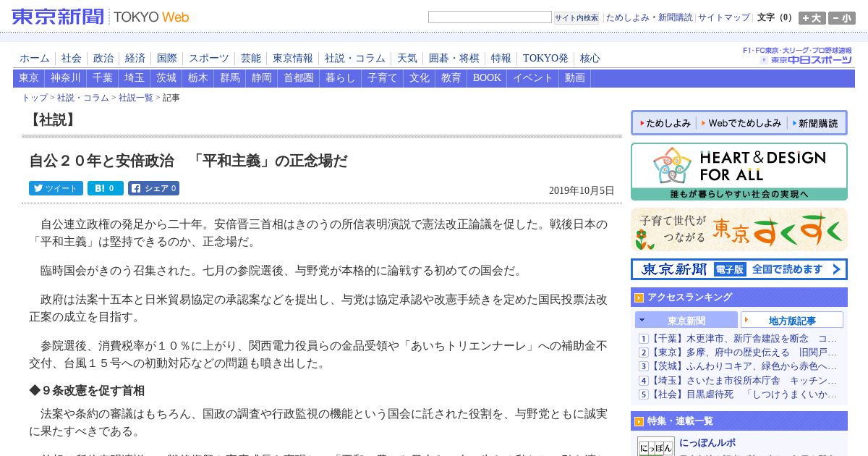Select 埼玉 in the regional submenu
Screen dimensions: 868x456
point(135,78)
